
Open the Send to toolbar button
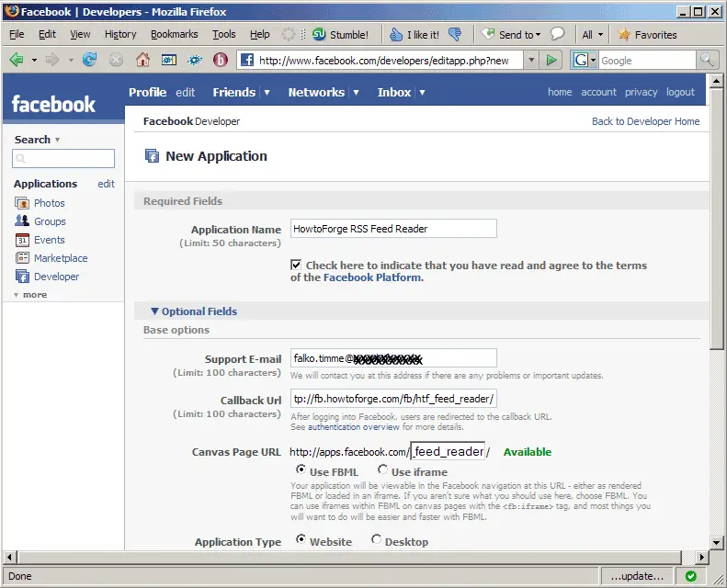(511, 34)
